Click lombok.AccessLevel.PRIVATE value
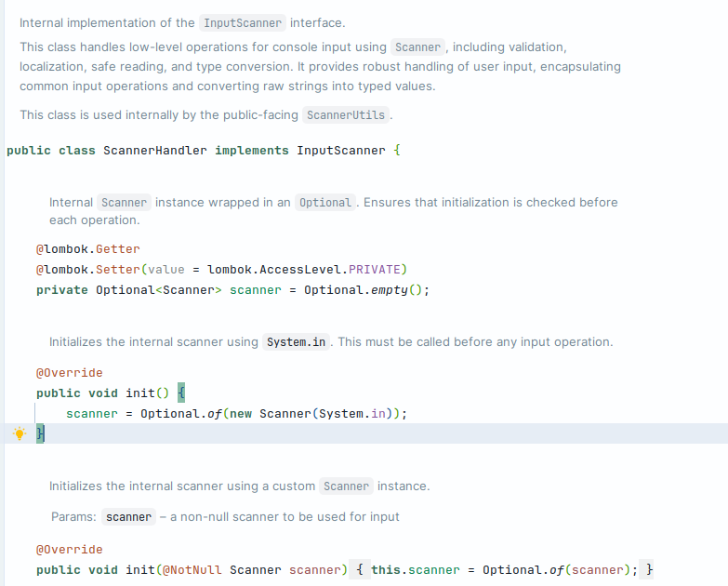Viewport: 728px width, 586px height. click(304, 270)
